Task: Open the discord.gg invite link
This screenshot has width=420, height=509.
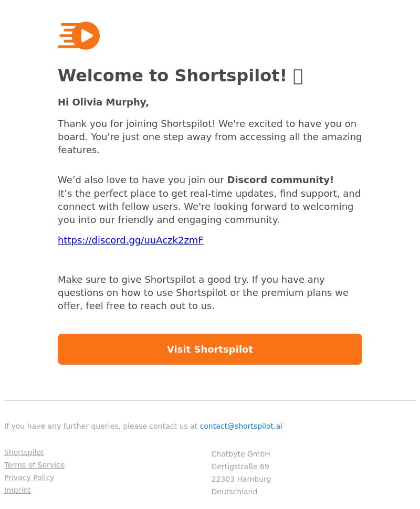Action: [x=131, y=240]
